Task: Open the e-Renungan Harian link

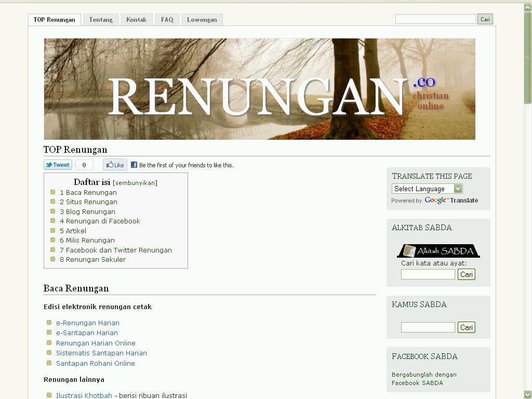Action: pos(88,323)
